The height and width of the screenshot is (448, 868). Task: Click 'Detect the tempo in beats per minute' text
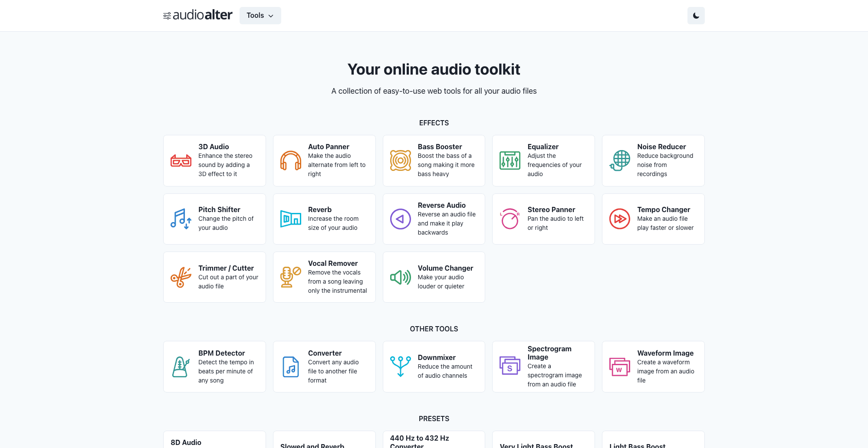point(226,371)
